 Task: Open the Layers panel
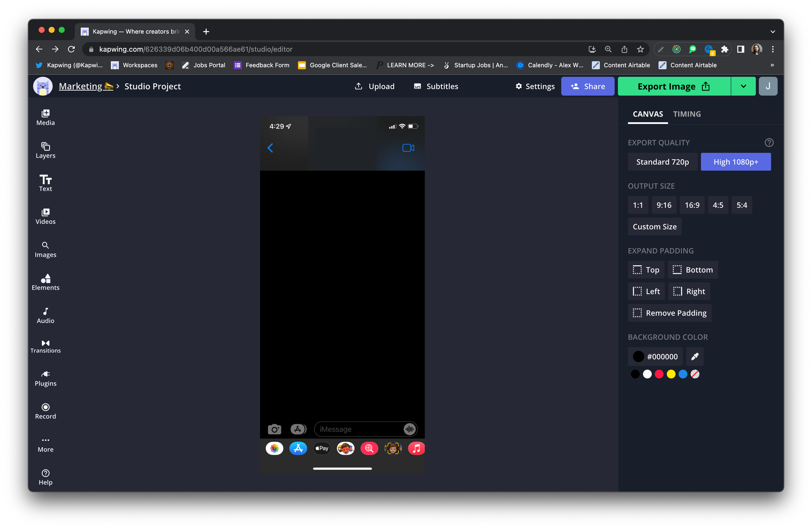coord(45,150)
